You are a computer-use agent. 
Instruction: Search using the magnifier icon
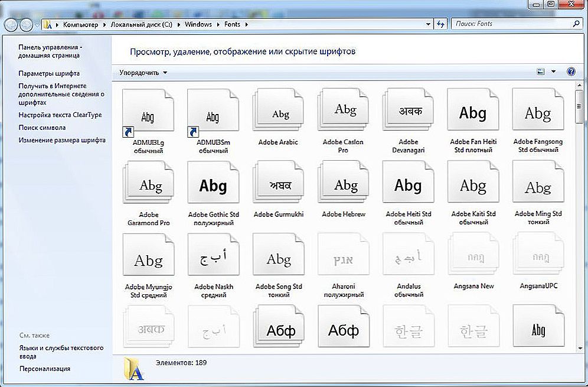[x=576, y=24]
